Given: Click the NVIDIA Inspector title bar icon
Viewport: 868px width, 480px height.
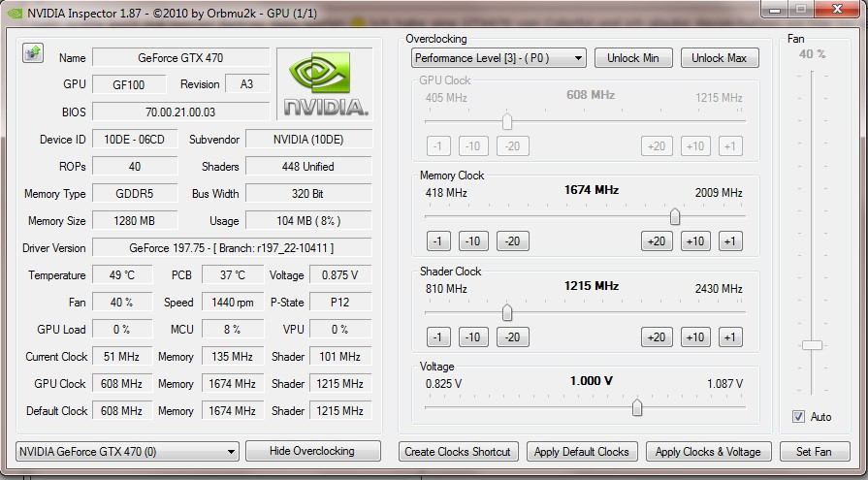Looking at the screenshot, I should point(14,13).
